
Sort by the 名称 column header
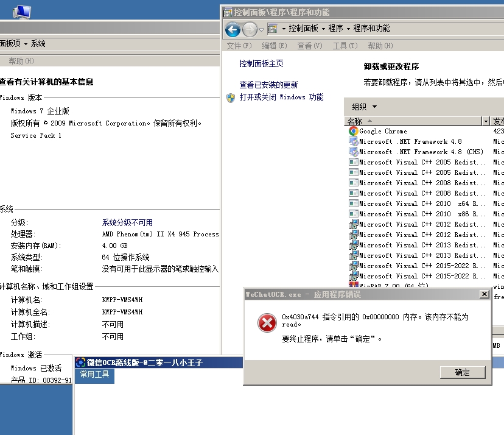(x=413, y=121)
